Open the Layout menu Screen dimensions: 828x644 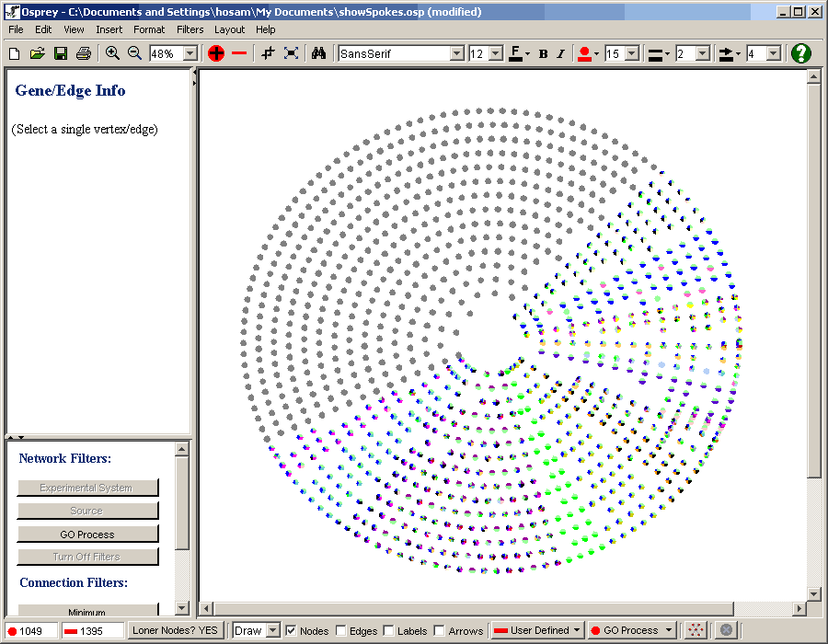pyautogui.click(x=229, y=29)
